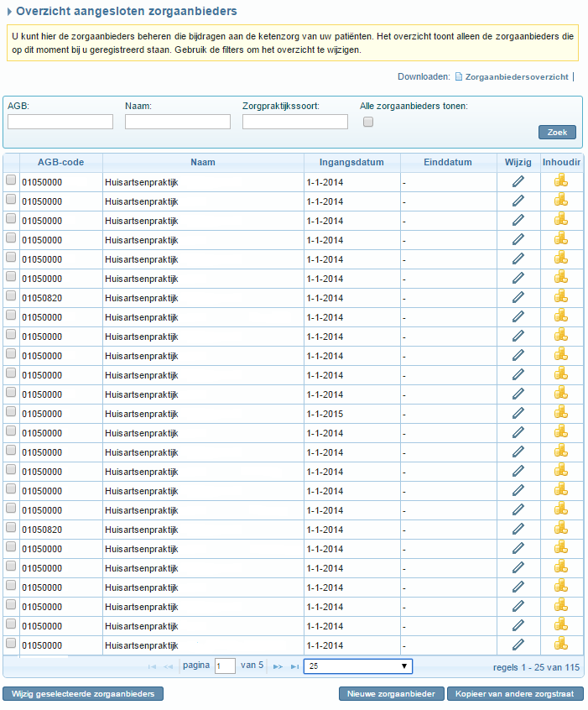
Task: Go to the previous page of results
Action: [x=169, y=666]
